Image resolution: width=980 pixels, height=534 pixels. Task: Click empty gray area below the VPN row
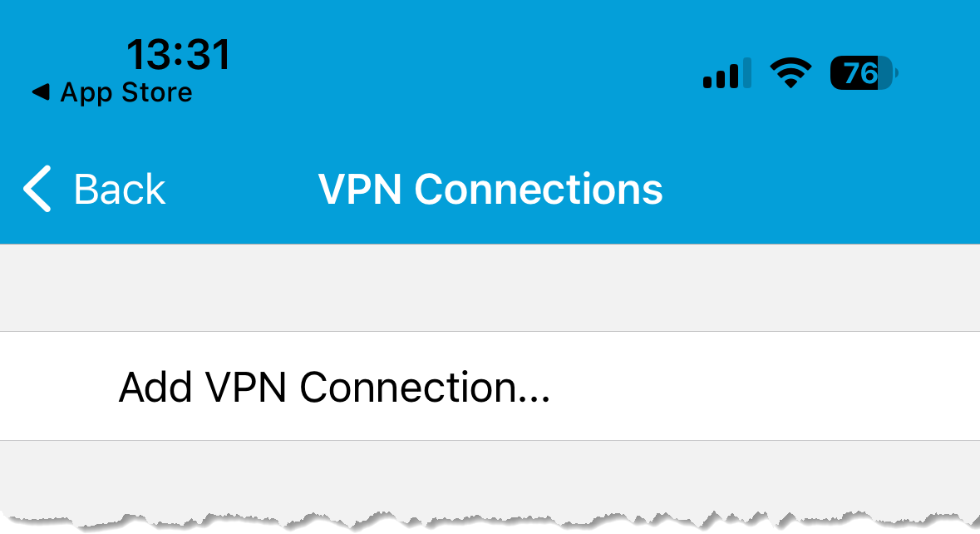coord(490,475)
